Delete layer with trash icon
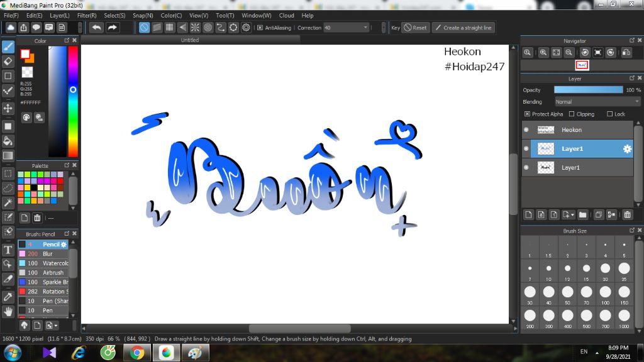The width and height of the screenshot is (644, 362). pyautogui.click(x=627, y=215)
